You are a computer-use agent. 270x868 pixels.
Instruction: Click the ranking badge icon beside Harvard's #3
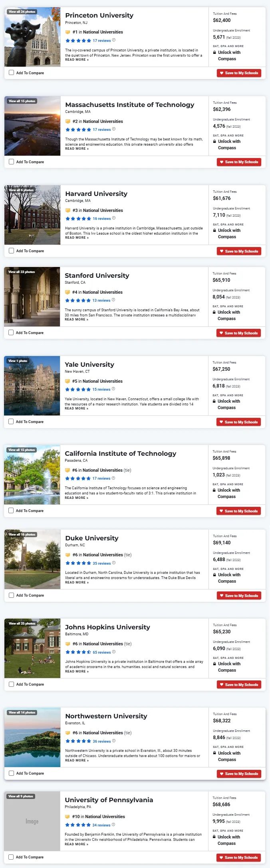coord(68,210)
